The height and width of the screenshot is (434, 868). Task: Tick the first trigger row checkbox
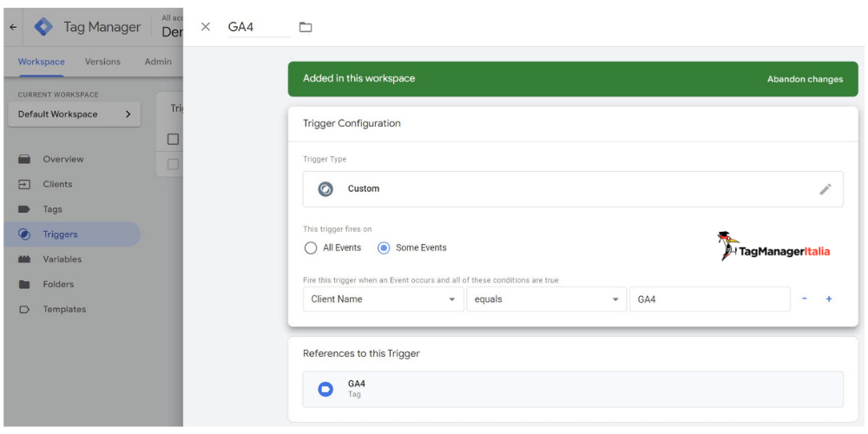tap(174, 164)
